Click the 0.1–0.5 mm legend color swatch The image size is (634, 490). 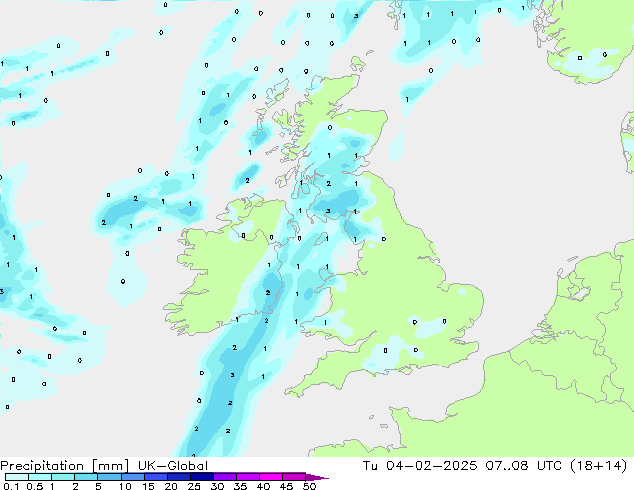17,477
